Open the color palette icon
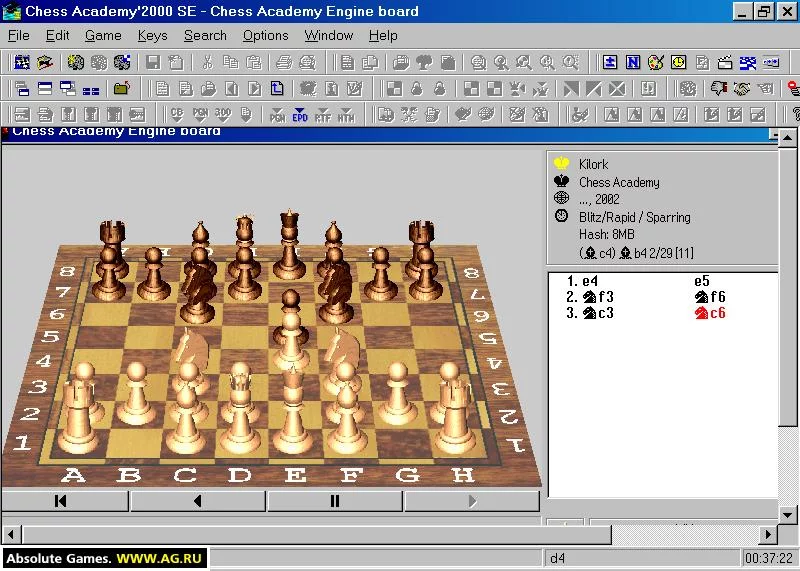This screenshot has width=800, height=571. pyautogui.click(x=656, y=62)
